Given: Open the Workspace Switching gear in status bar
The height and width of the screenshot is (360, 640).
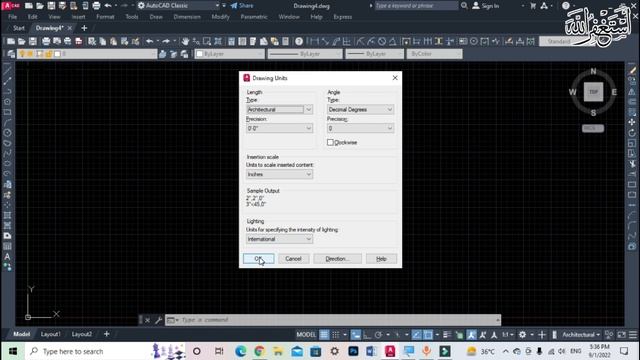Looking at the screenshot, I should [522, 335].
